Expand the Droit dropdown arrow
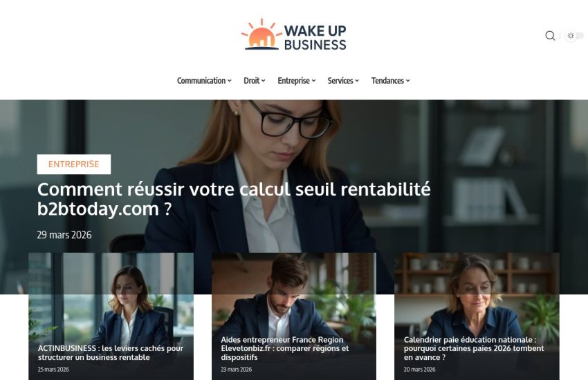The width and height of the screenshot is (588, 380). tap(264, 81)
